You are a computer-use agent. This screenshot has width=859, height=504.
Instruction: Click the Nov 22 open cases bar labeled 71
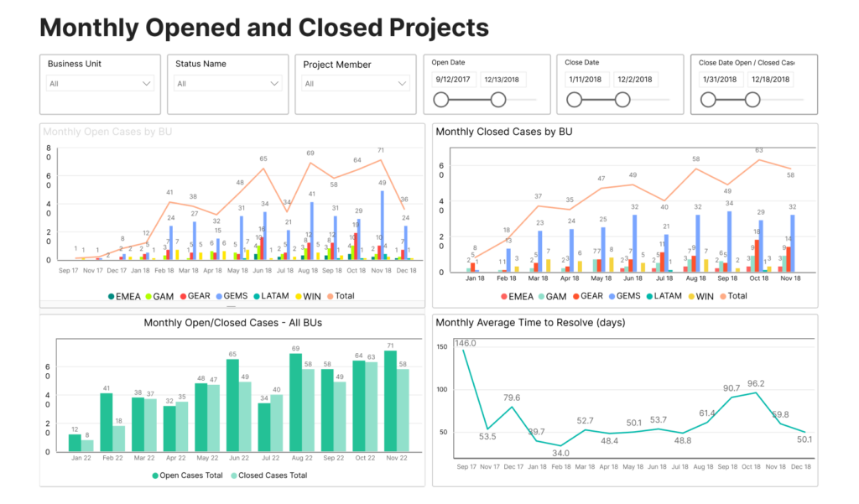click(391, 401)
